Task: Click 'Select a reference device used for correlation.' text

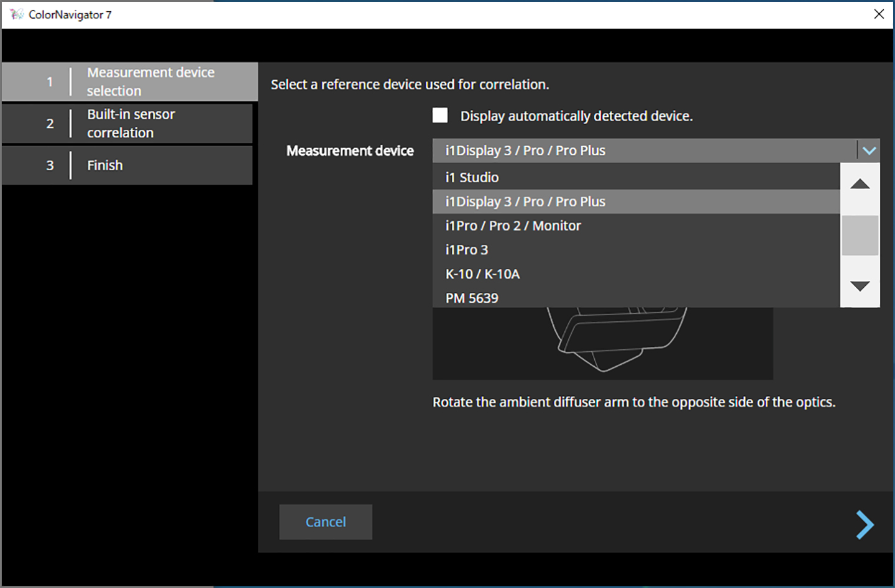Action: pos(410,85)
